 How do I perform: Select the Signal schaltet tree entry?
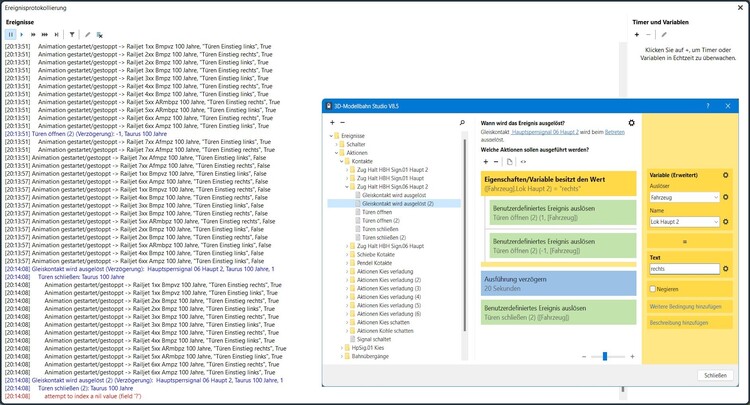tap(376, 338)
